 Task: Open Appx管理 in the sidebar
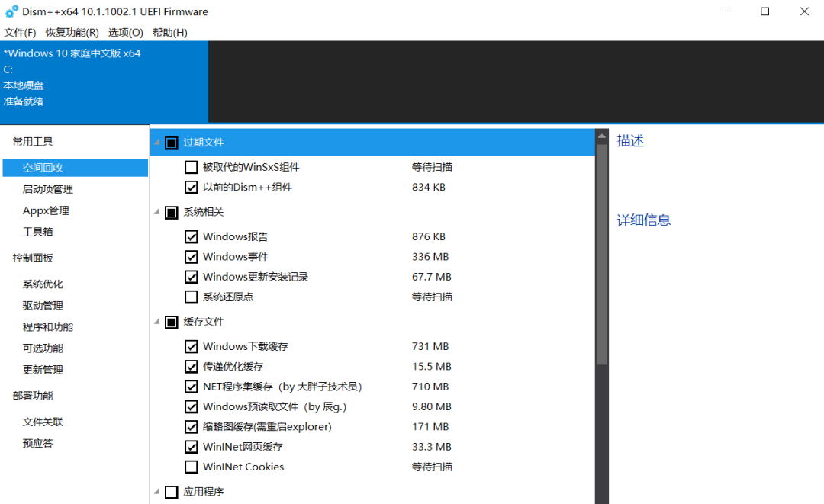point(47,210)
